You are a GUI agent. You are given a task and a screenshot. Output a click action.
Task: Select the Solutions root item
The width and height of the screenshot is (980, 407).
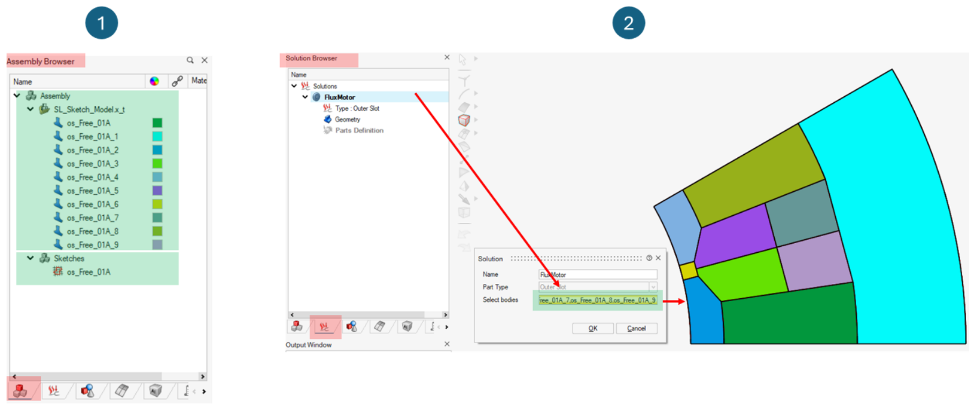pyautogui.click(x=325, y=86)
